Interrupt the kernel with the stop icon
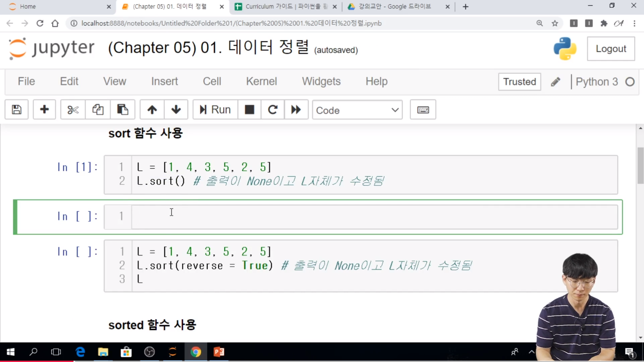This screenshot has height=362, width=644. tap(249, 110)
